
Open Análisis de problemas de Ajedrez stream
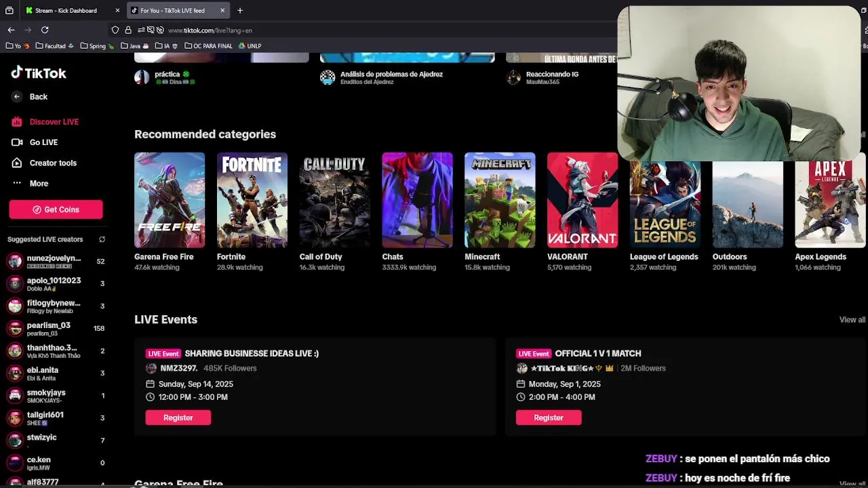391,74
